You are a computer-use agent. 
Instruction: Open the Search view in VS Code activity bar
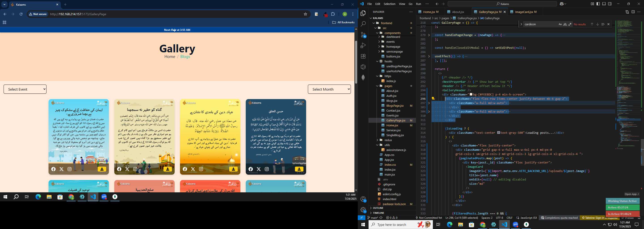[x=363, y=24]
